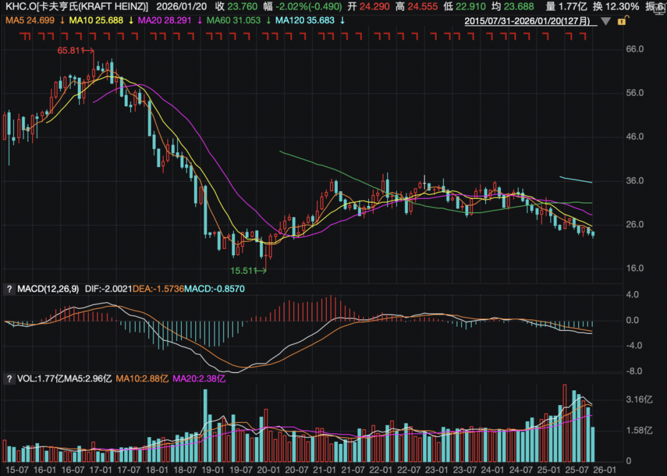This screenshot has height=476, width=667.
Task: Click the 65.811 high price marker
Action: 72,50
